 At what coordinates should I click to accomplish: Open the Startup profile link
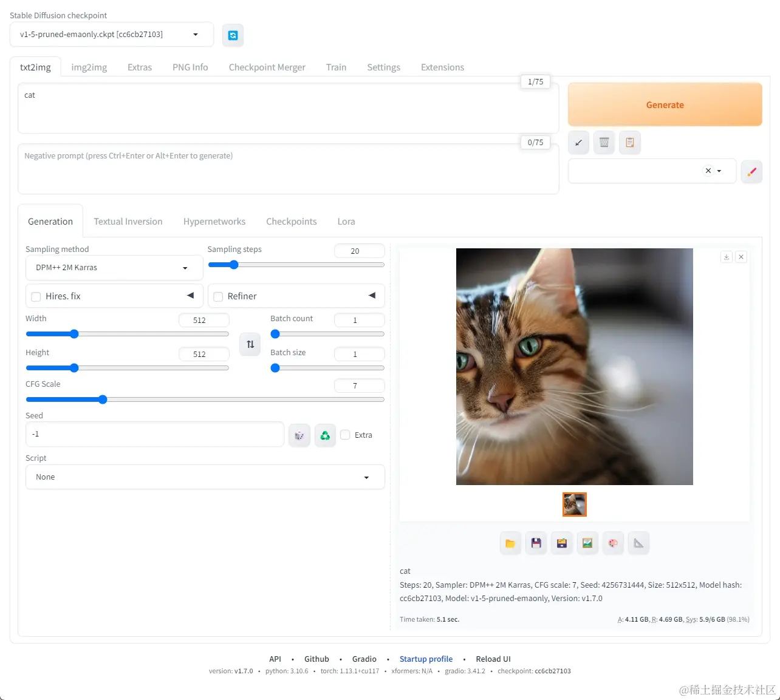(x=426, y=659)
